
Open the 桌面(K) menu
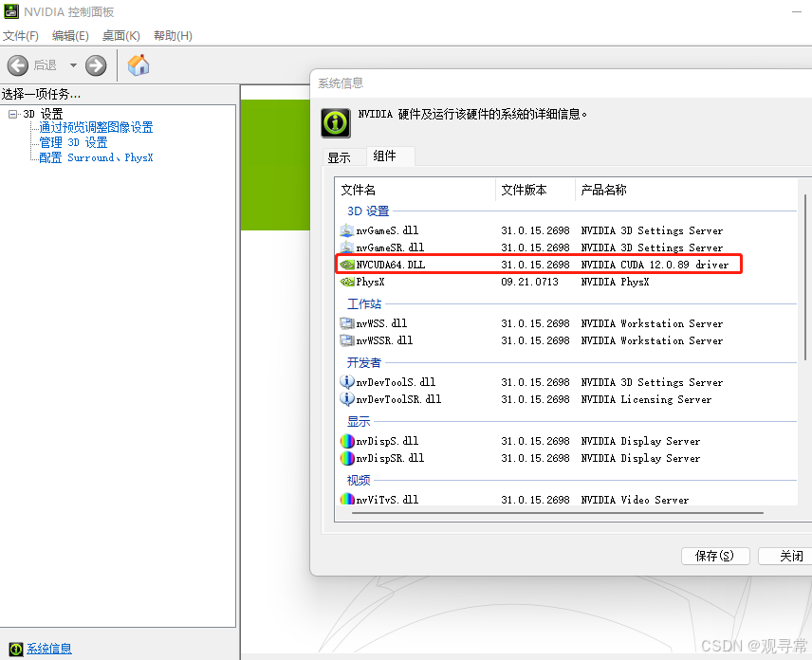121,36
